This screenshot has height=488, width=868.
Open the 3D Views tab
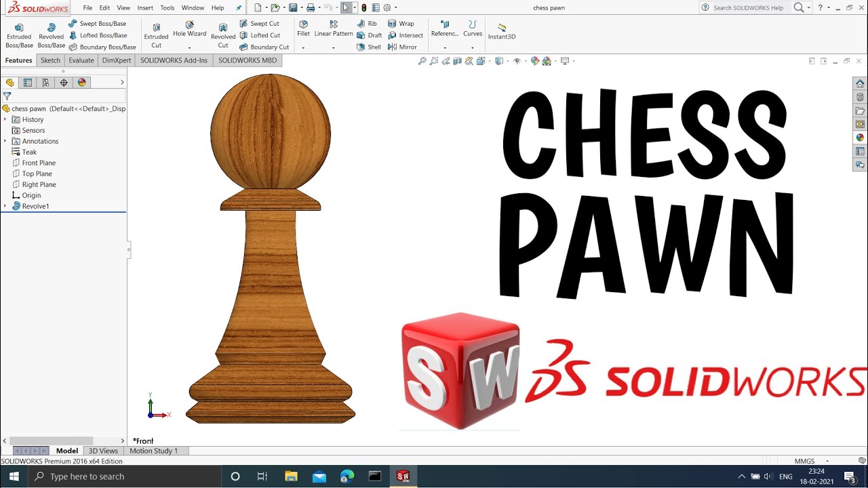(103, 451)
